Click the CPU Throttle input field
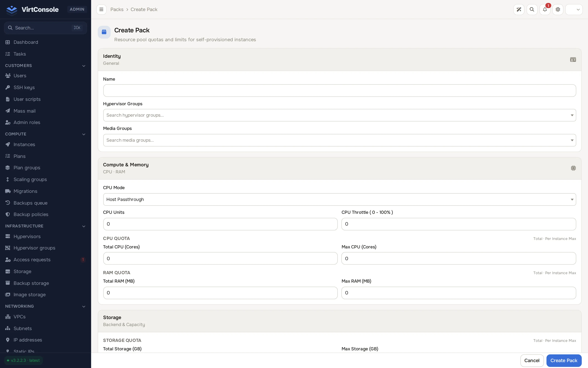 (x=459, y=224)
